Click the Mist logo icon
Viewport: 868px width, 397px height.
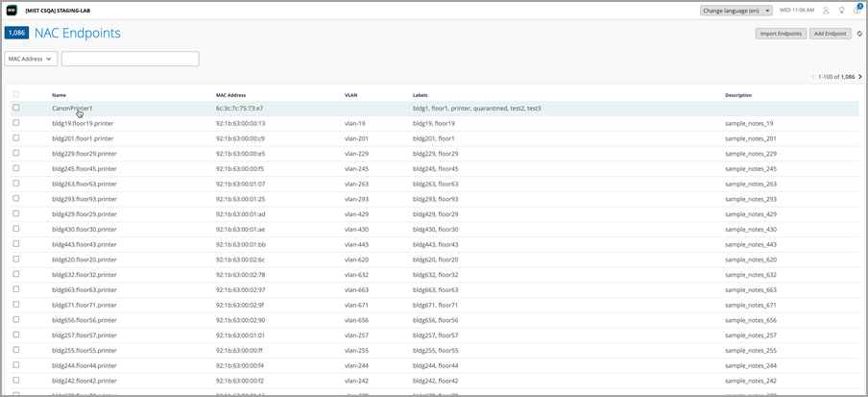(x=12, y=11)
